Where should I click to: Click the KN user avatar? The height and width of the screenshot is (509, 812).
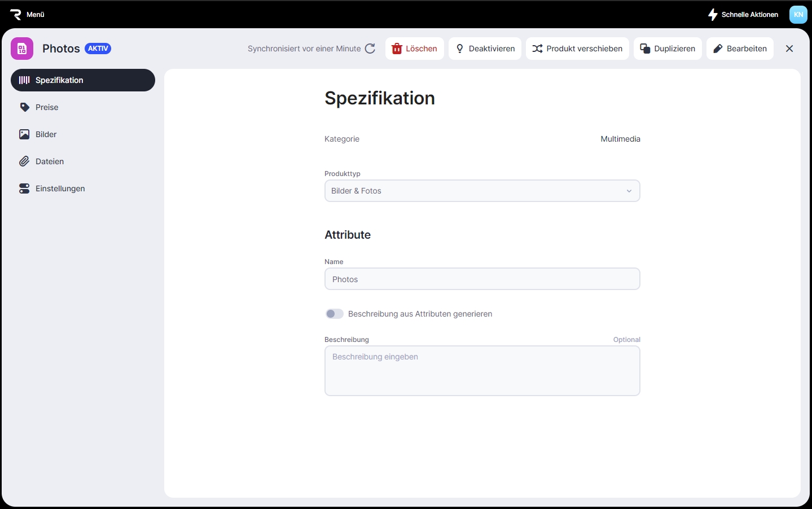(798, 15)
